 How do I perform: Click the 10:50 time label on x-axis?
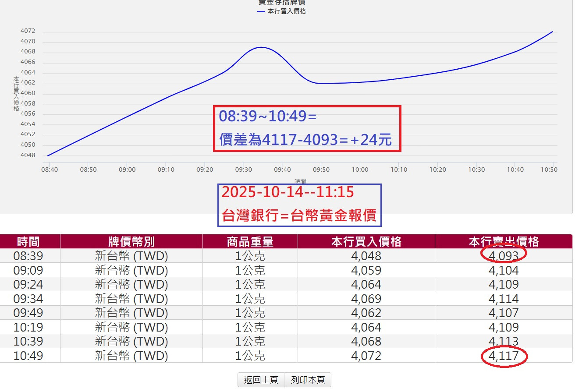(549, 170)
